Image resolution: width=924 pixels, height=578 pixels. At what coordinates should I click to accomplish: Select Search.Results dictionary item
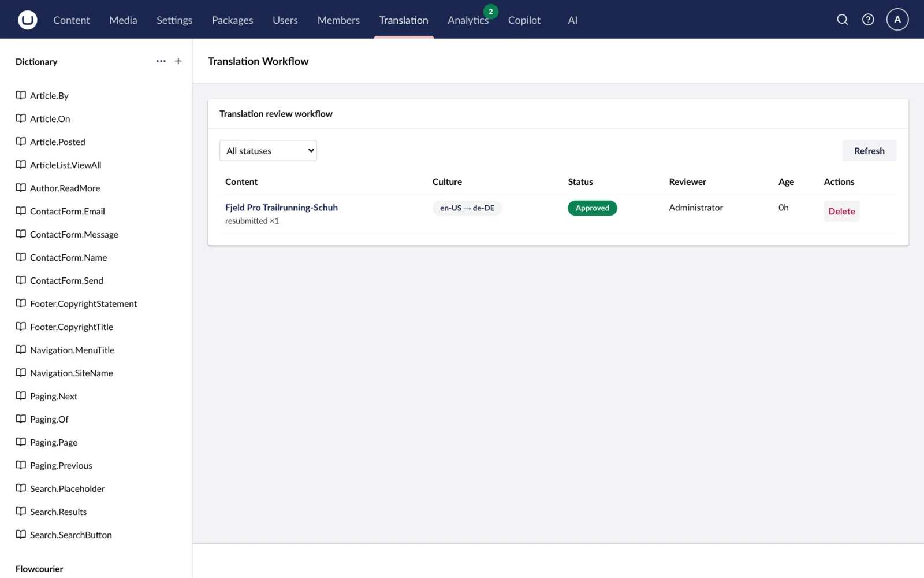pos(58,512)
